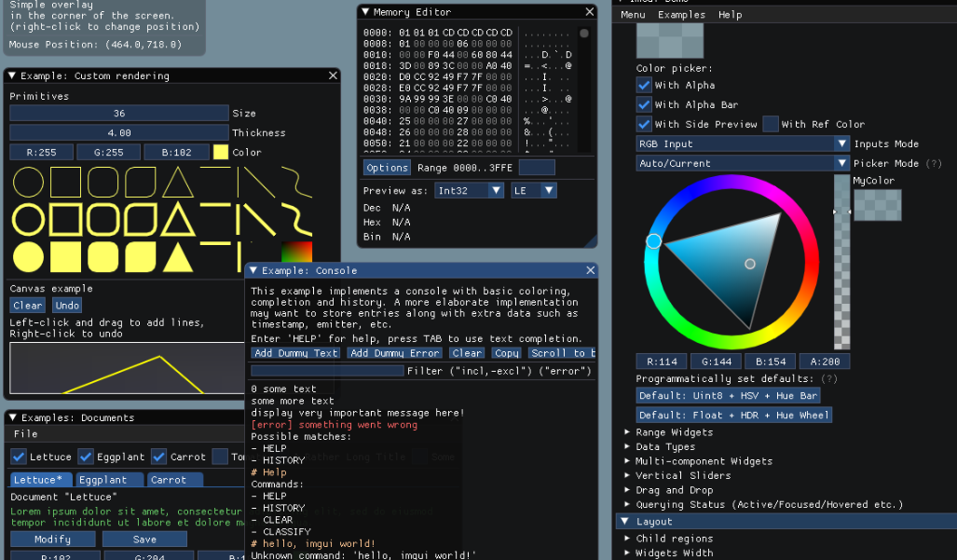Click Add Dummy Text in console
This screenshot has width=957, height=560.
[296, 353]
